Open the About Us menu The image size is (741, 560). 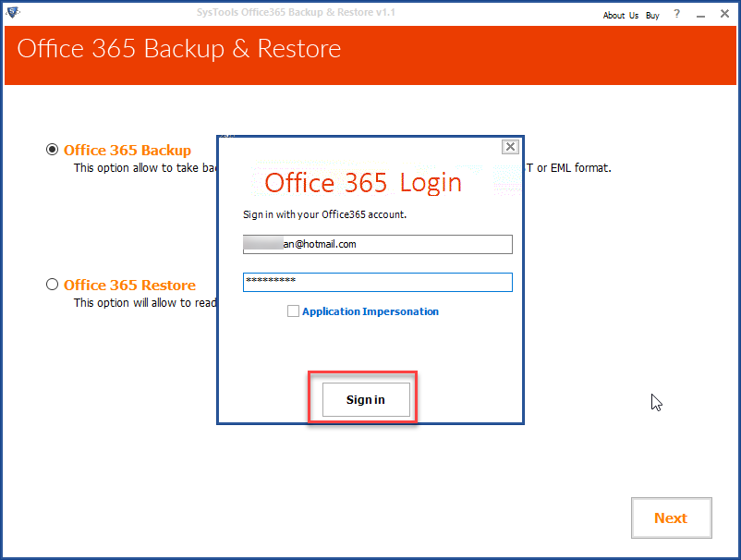click(620, 15)
